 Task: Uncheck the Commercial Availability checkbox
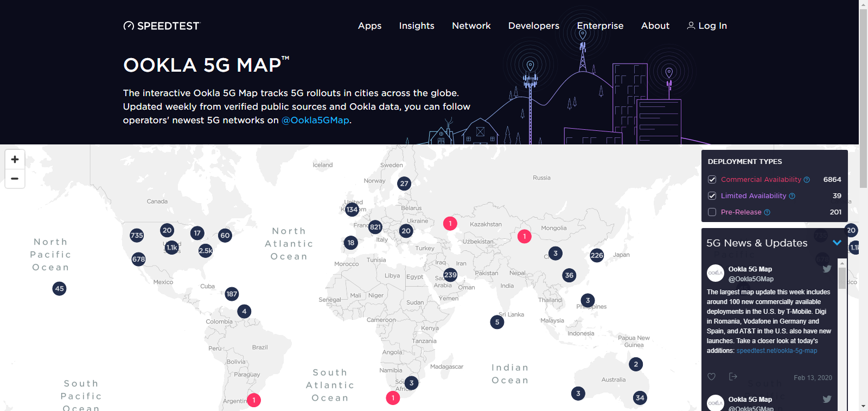(x=712, y=180)
